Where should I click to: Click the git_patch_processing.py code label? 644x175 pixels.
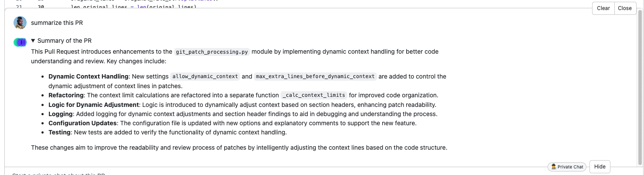tap(212, 51)
